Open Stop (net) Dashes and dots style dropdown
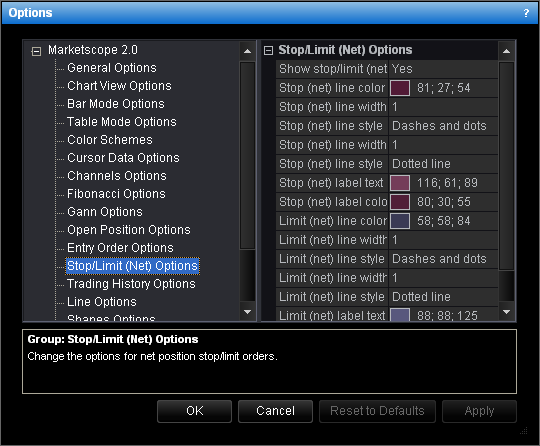This screenshot has height=446, width=540. pyautogui.click(x=443, y=126)
